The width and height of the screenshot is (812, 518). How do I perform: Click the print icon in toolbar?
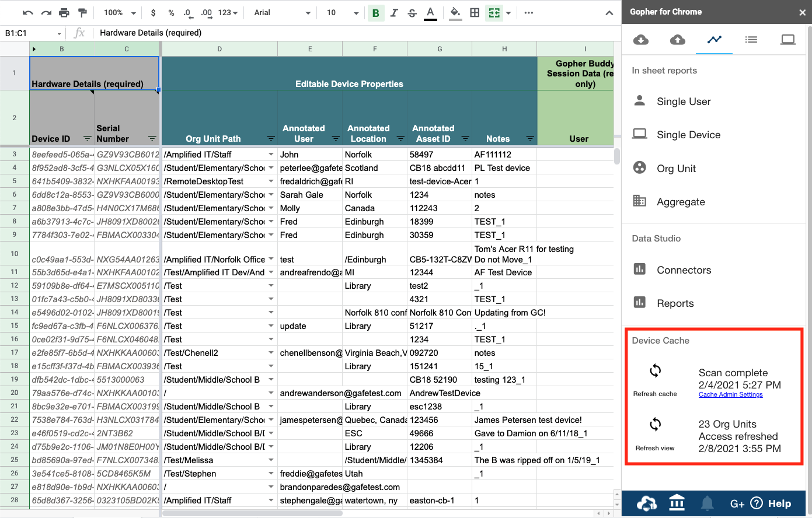pyautogui.click(x=64, y=13)
